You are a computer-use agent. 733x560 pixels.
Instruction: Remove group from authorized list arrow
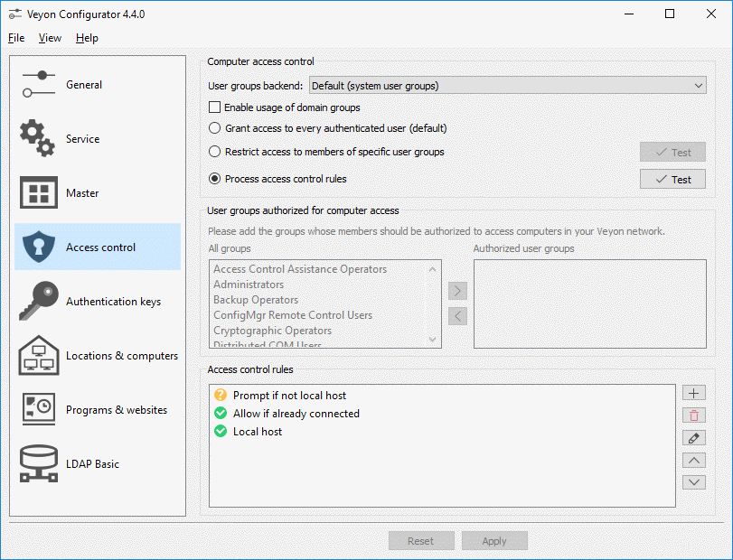point(457,316)
